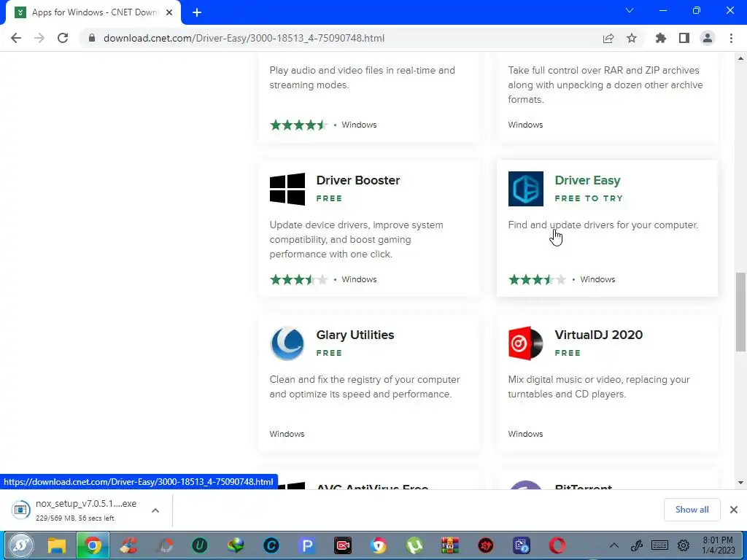Reload the current CNET page
This screenshot has width=747, height=560.
[63, 38]
